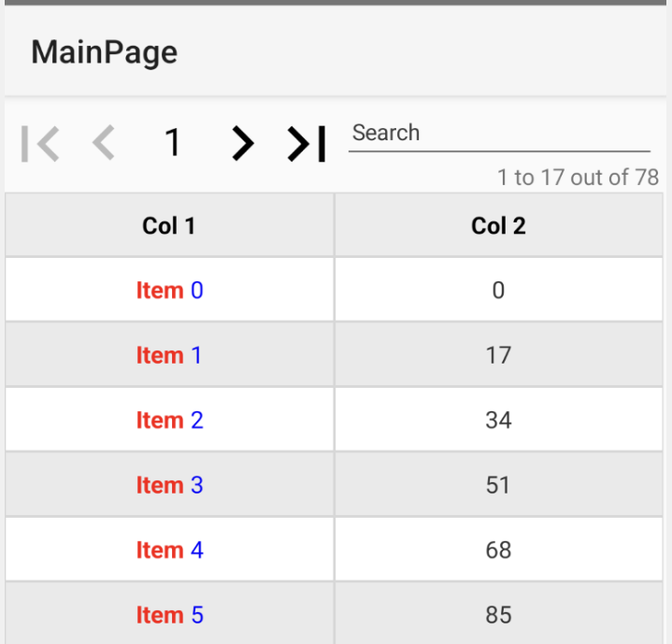Image resolution: width=672 pixels, height=644 pixels.
Task: Click the cell with value 68
Action: (498, 550)
